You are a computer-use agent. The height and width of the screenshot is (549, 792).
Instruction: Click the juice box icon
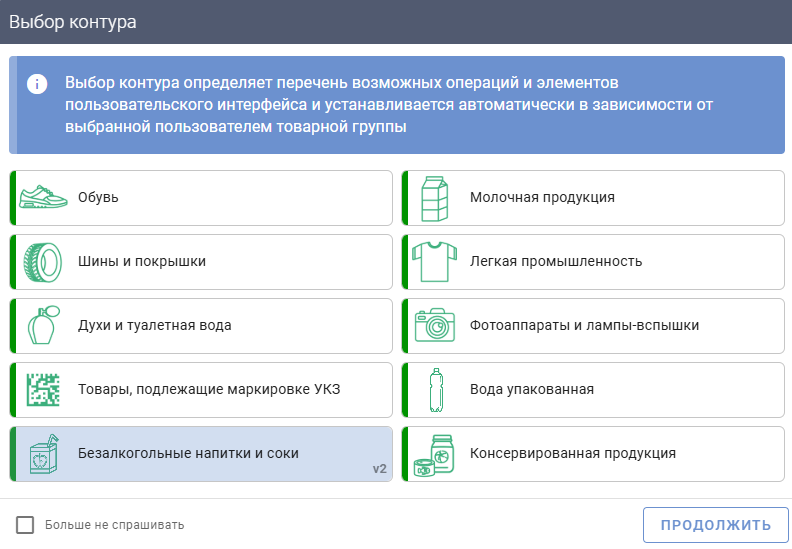tap(44, 454)
